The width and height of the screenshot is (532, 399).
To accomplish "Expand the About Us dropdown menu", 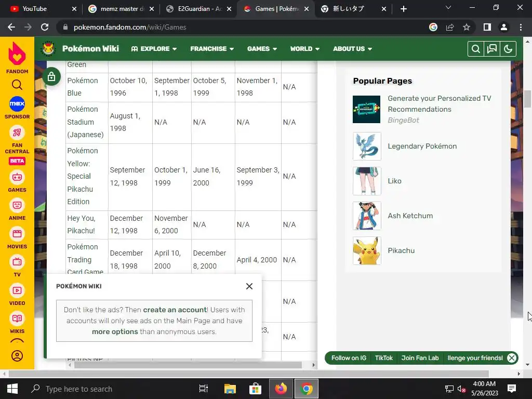I will 353,49.
